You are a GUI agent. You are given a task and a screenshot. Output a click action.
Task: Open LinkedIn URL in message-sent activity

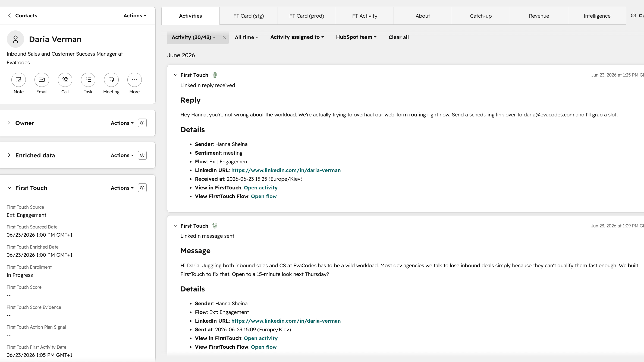pos(286,321)
